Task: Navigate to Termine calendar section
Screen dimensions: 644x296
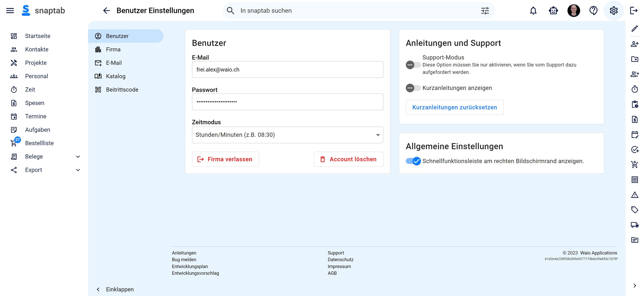Action: point(35,117)
